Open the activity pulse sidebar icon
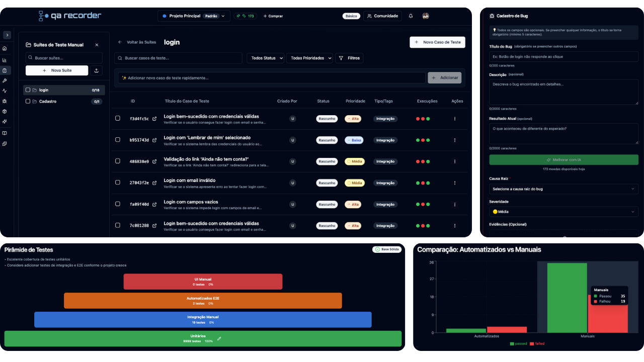This screenshot has width=644, height=362. pyautogui.click(x=5, y=91)
